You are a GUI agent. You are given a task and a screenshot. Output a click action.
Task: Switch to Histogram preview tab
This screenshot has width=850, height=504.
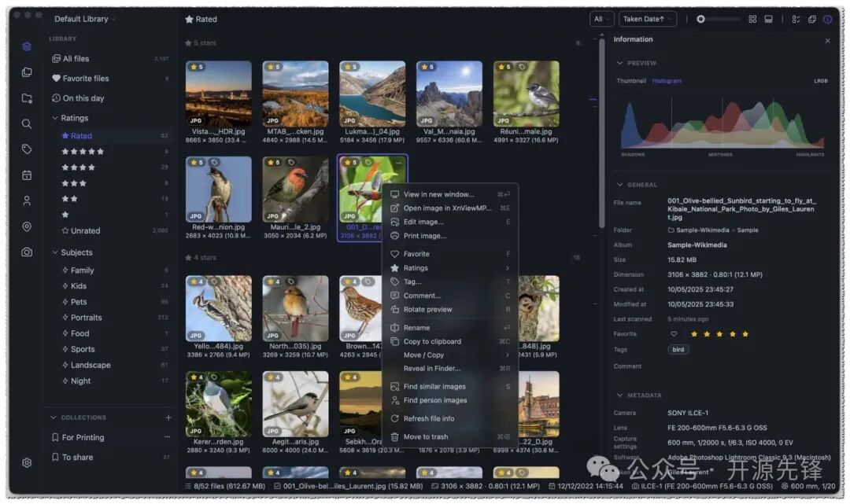coord(667,81)
